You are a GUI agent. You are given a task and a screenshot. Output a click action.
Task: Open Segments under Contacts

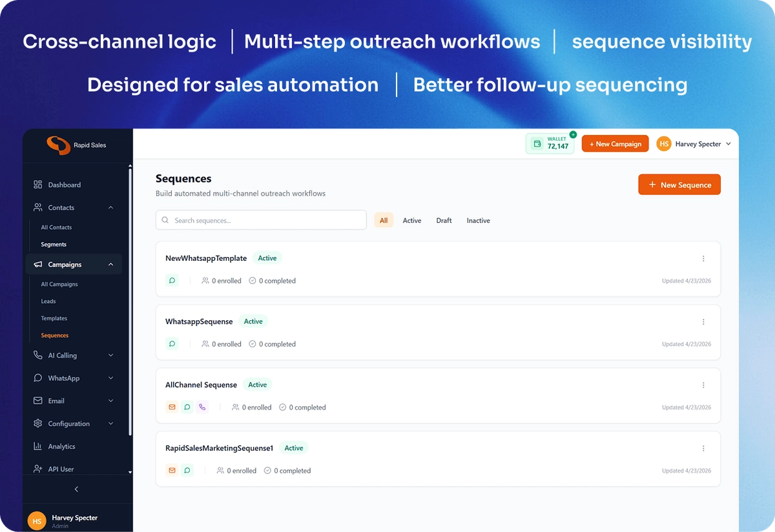[x=54, y=244]
